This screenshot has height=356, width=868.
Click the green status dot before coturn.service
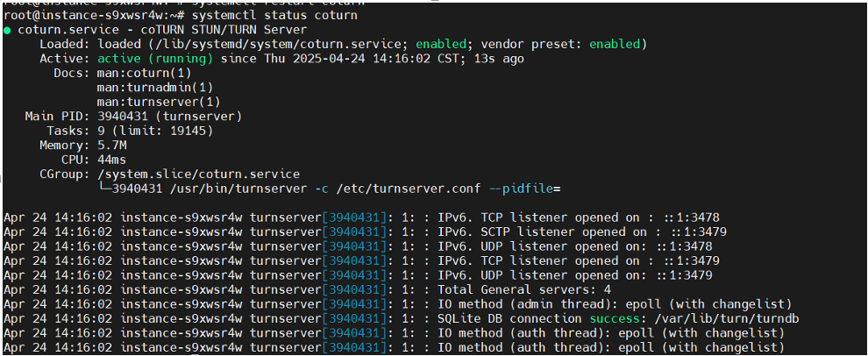(x=7, y=30)
